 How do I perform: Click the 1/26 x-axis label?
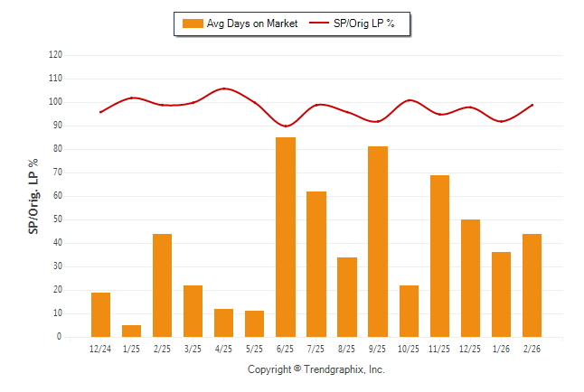501,349
